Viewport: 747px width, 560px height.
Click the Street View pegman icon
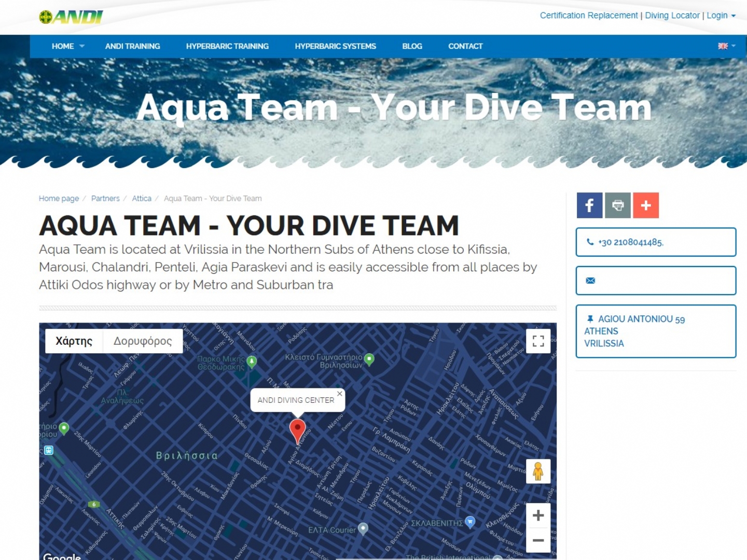click(538, 471)
